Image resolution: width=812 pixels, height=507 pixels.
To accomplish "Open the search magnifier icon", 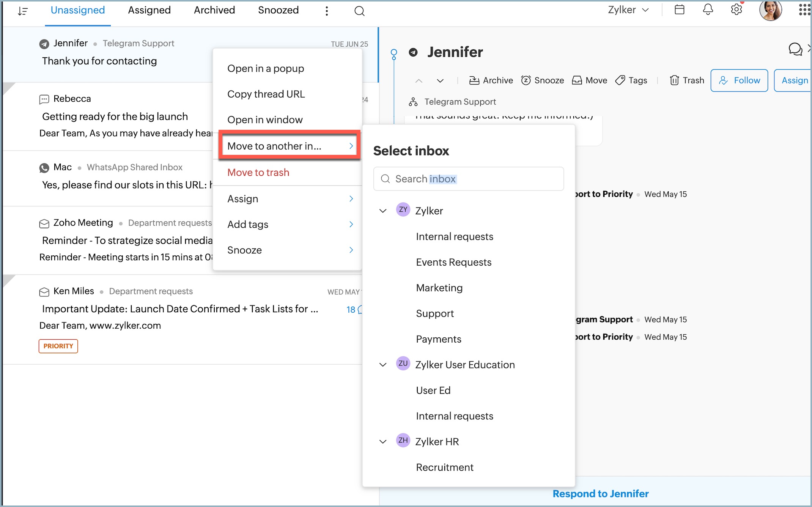I will click(359, 11).
